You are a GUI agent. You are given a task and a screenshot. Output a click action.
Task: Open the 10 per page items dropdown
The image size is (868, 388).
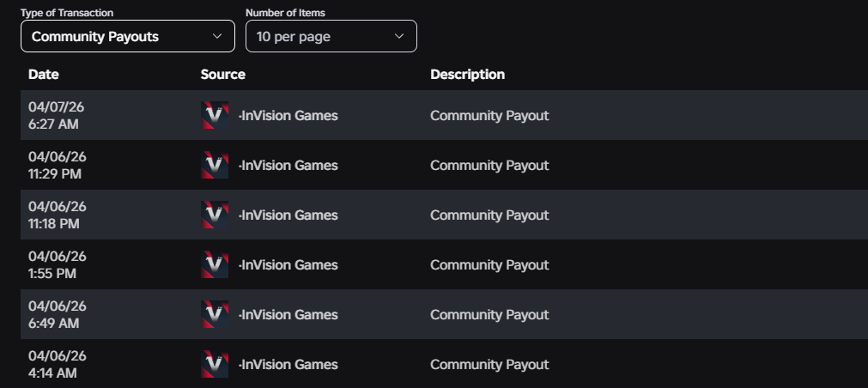click(331, 36)
